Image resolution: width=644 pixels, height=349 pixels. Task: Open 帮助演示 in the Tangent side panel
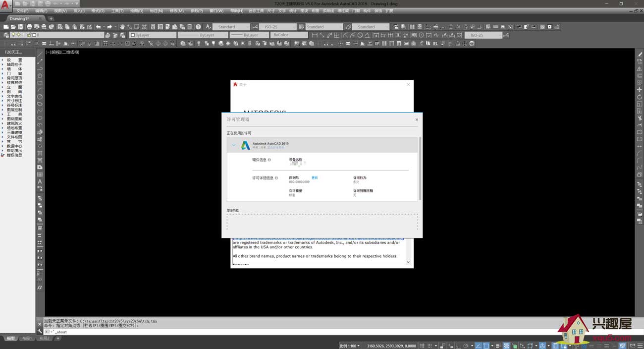[14, 151]
